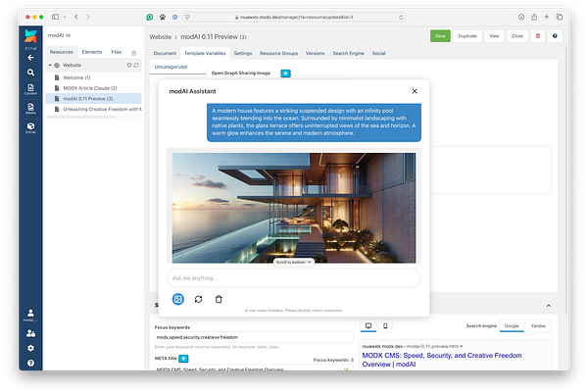Screen dimensions: 588x392
Task: Select the desktop preview icon
Action: click(368, 325)
